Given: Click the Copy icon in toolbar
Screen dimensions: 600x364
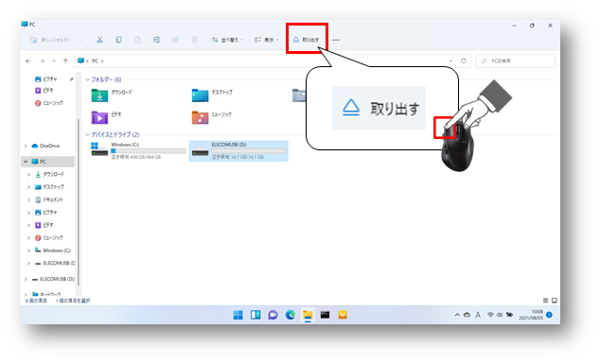Looking at the screenshot, I should click(118, 40).
